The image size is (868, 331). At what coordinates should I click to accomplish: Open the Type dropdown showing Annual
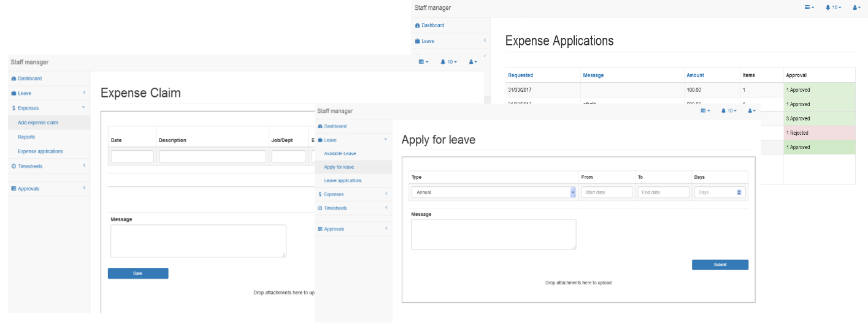tap(494, 192)
